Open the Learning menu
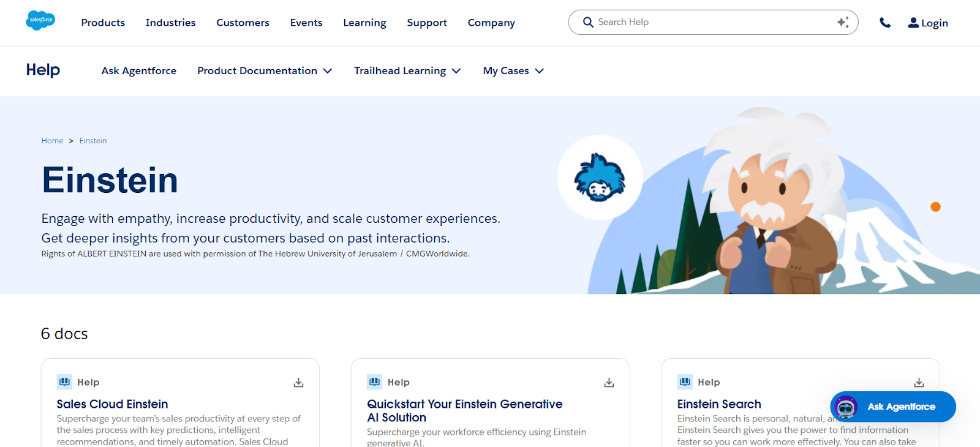The height and width of the screenshot is (447, 980). 364,23
